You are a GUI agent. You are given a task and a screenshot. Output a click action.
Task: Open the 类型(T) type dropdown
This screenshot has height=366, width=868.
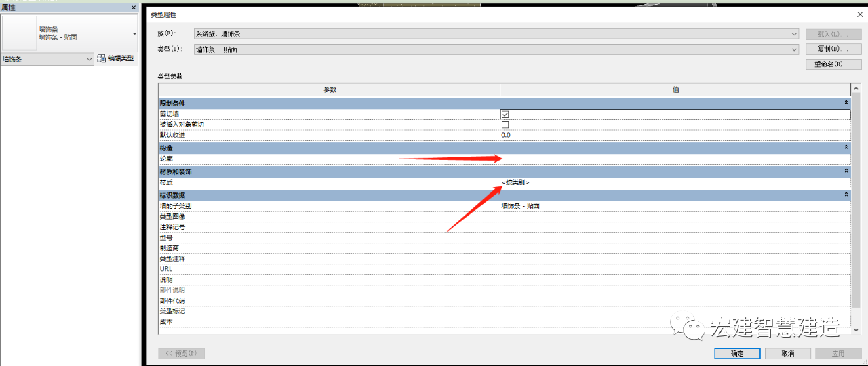(x=496, y=49)
